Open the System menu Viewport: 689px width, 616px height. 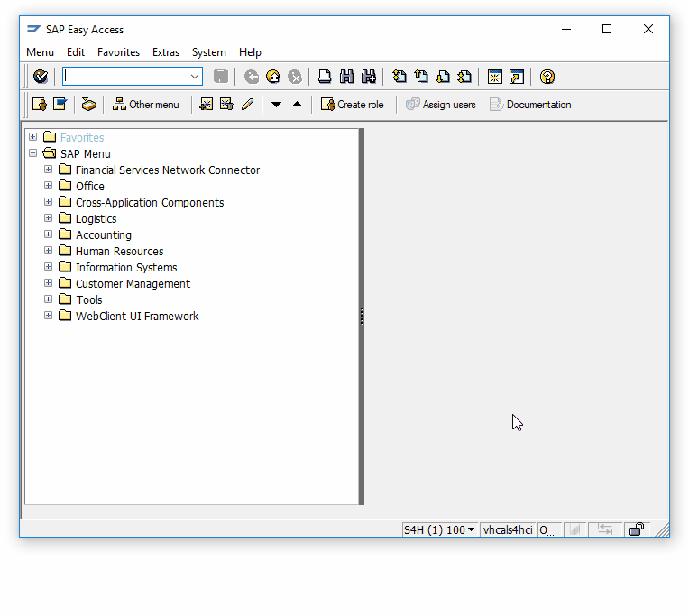coord(208,52)
